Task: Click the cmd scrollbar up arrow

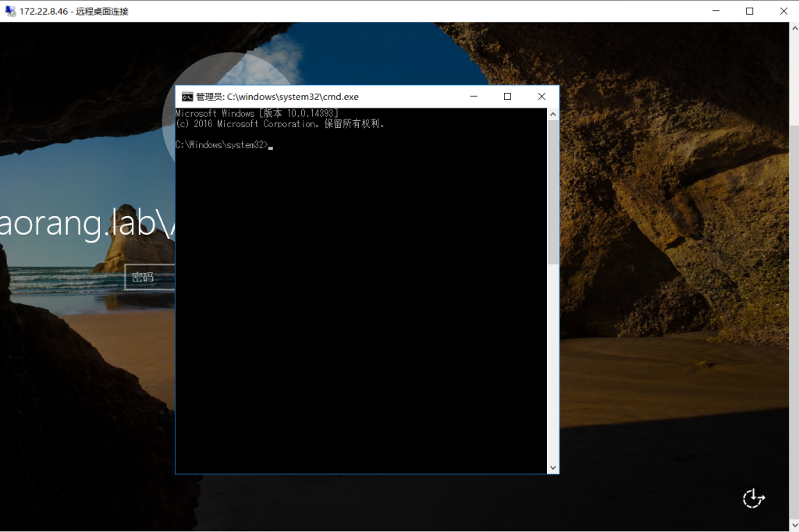Action: coord(553,115)
